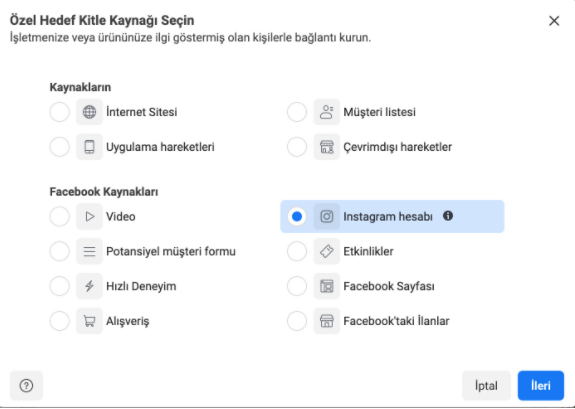Click the İnternet Sitesi label text
Viewport: 575px width, 409px height.
[x=142, y=112]
